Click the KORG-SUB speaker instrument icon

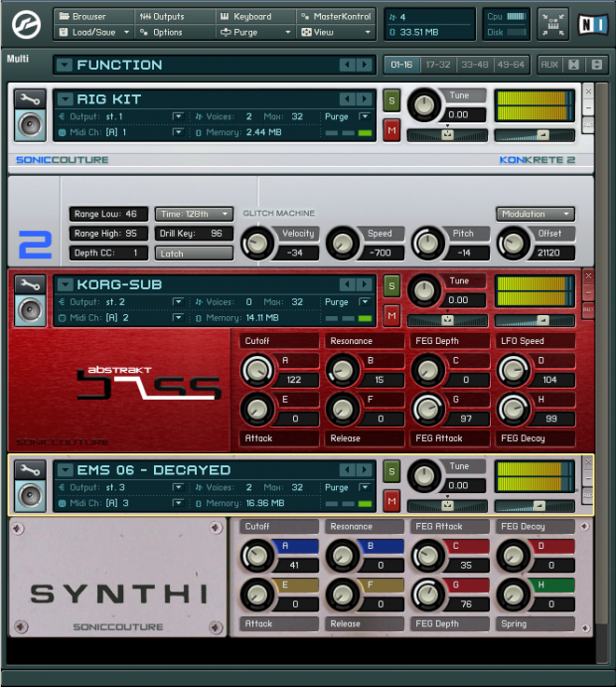coord(30,310)
